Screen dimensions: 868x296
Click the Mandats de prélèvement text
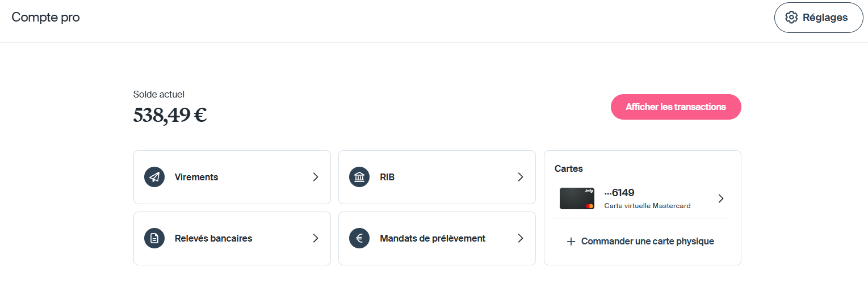(433, 238)
